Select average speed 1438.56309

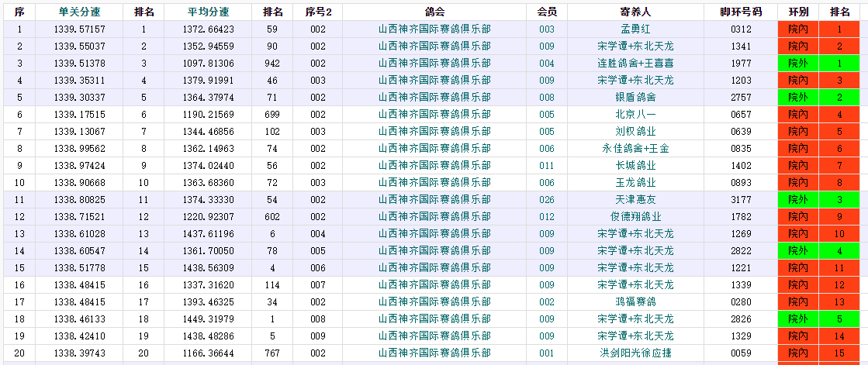point(208,267)
